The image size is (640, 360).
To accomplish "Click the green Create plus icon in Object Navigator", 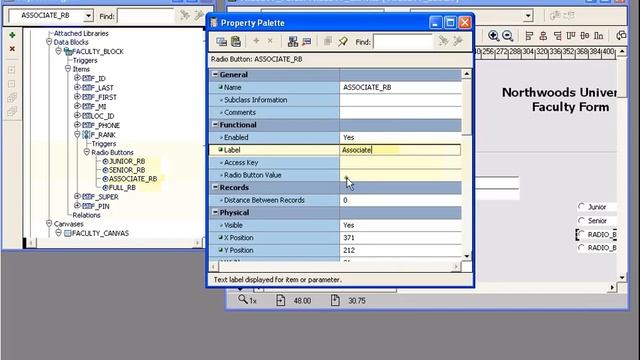I will 12,35.
